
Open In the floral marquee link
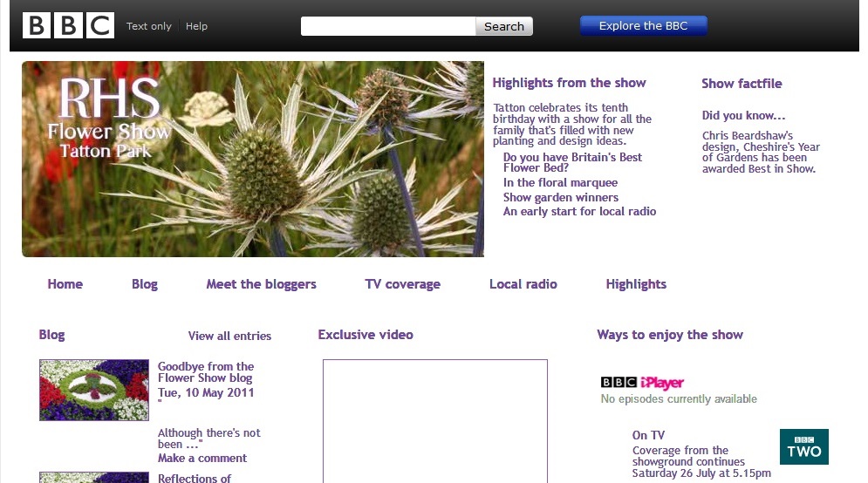560,182
